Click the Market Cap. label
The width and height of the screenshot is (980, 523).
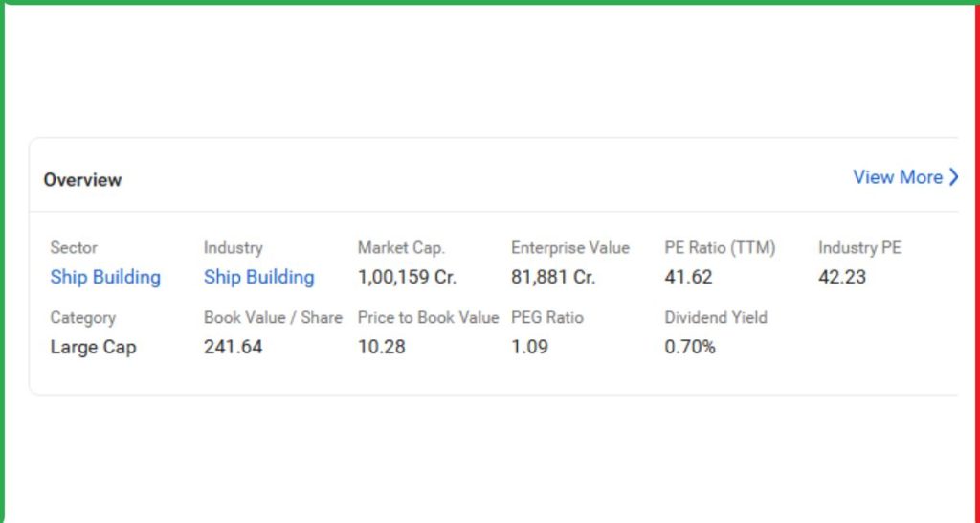point(401,248)
